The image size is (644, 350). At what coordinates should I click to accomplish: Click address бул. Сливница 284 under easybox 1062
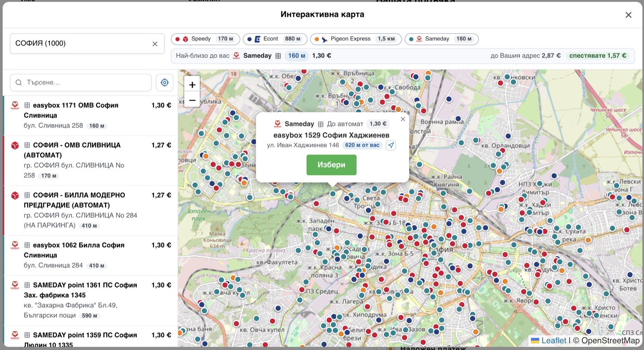coord(53,265)
